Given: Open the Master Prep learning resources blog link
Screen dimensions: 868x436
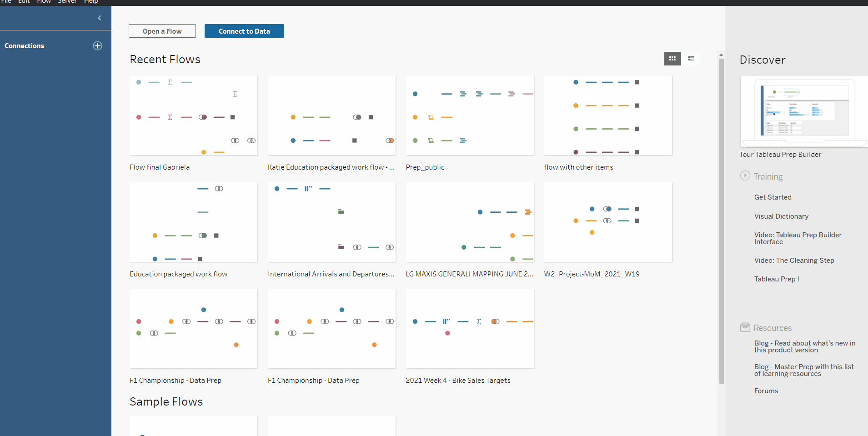Looking at the screenshot, I should (x=804, y=370).
